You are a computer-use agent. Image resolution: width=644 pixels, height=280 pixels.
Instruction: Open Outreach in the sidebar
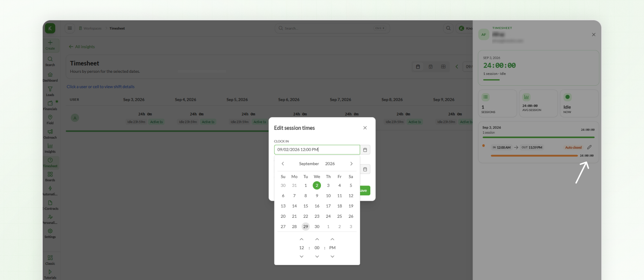[50, 134]
